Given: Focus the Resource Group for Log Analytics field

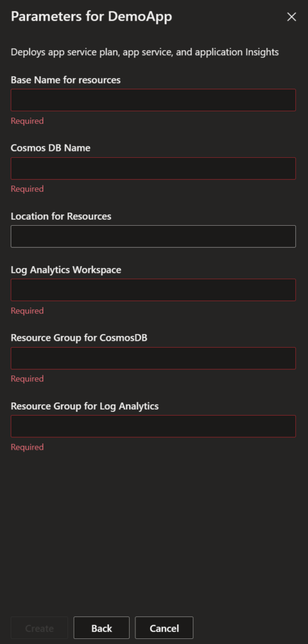Looking at the screenshot, I should pyautogui.click(x=153, y=426).
